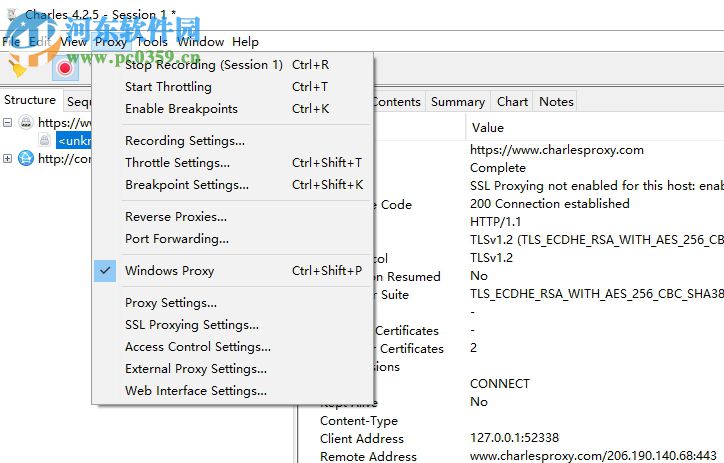Open the View menu

tap(73, 42)
